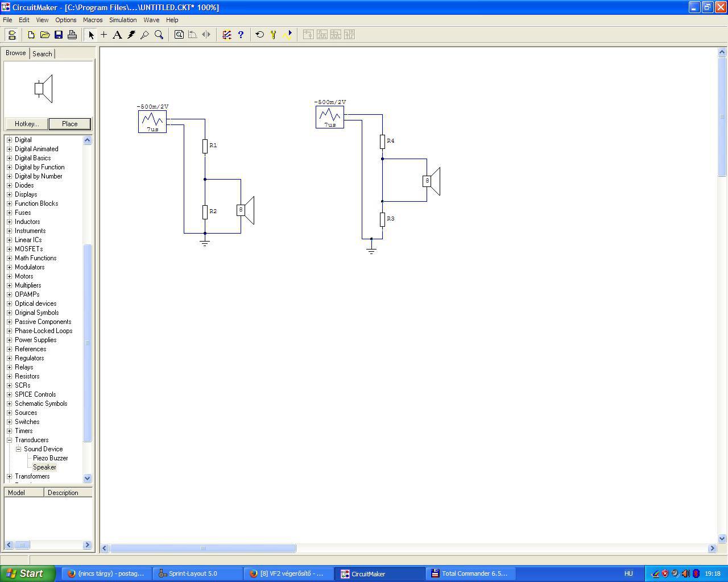Select the Probe tool

[x=145, y=35]
